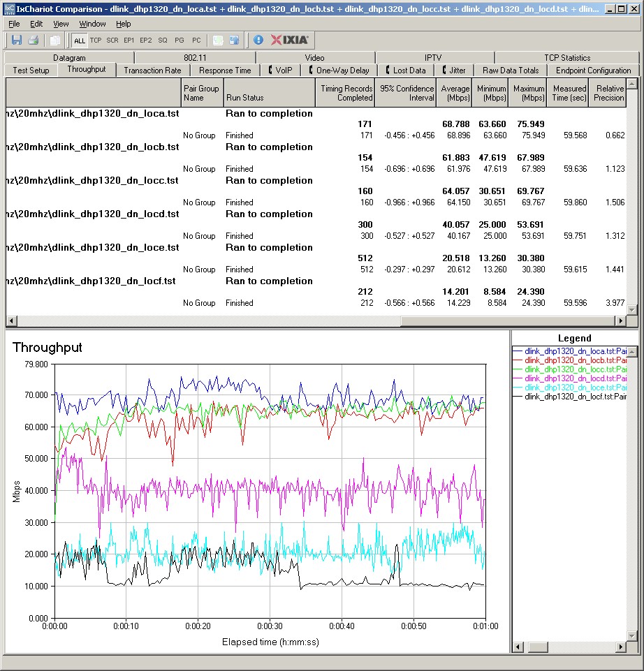Click the table's vertical scrollbar down arrow
This screenshot has height=671, width=644.
(631, 309)
